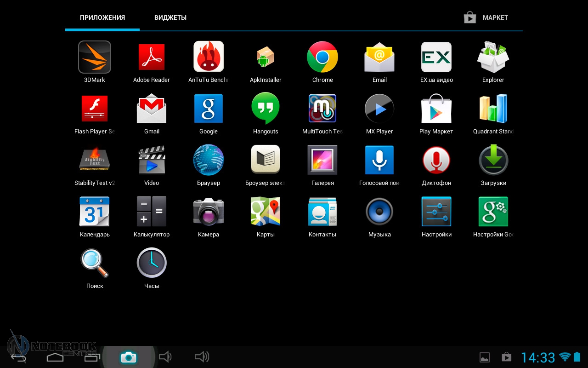This screenshot has height=368, width=588.
Task: Open the Hangouts app
Action: (266, 109)
